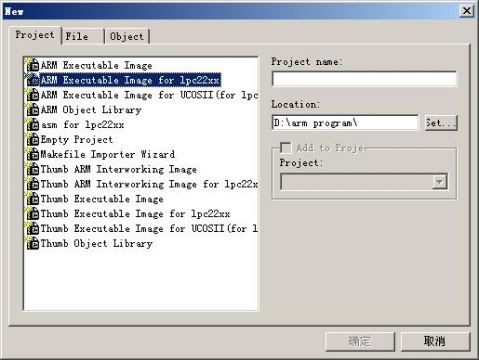Click icon beside Empty Project
Image resolution: width=479 pixels, height=360 pixels.
[32, 139]
